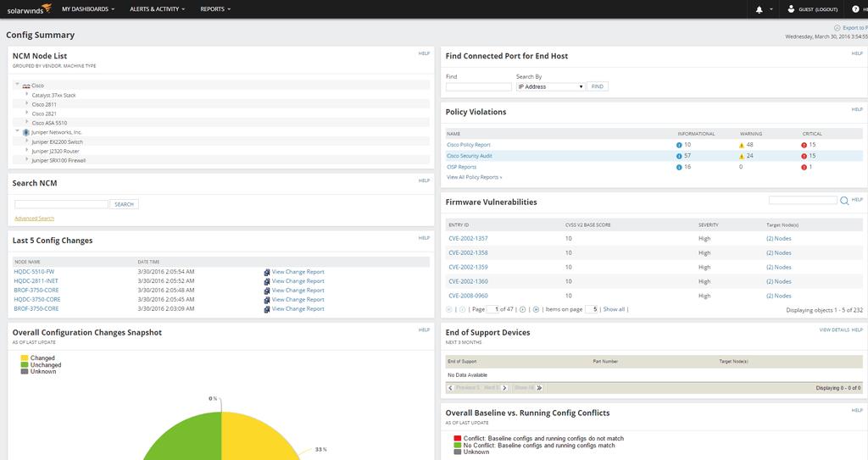Click report icon for HQDC-3750-CORE change
The height and width of the screenshot is (460, 868).
point(267,300)
